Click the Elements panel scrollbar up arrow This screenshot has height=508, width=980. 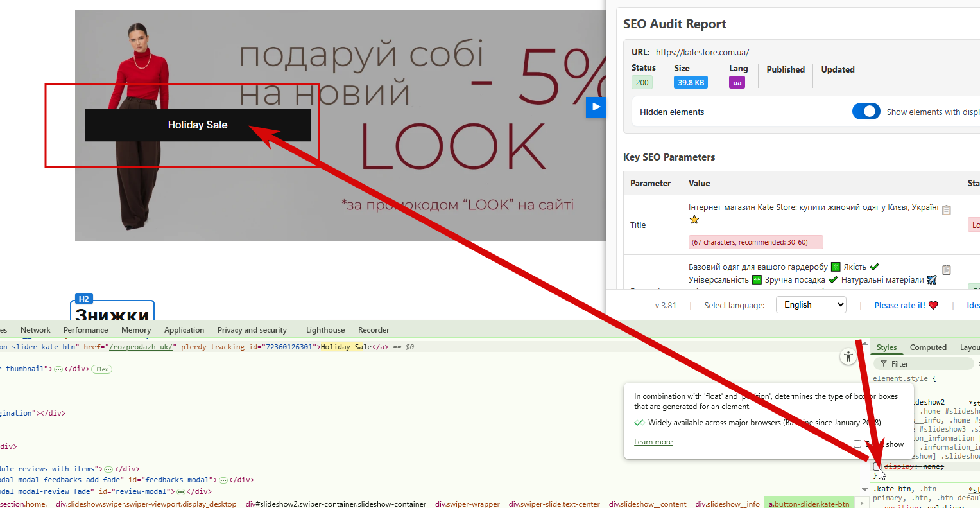864,342
